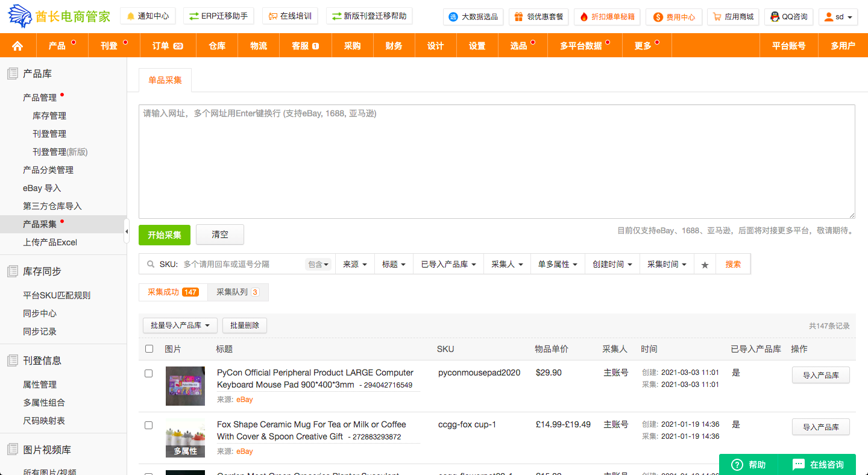Viewport: 868px width, 475px height.
Task: Click the PyCon mouse pad thumbnail
Action: pyautogui.click(x=185, y=386)
